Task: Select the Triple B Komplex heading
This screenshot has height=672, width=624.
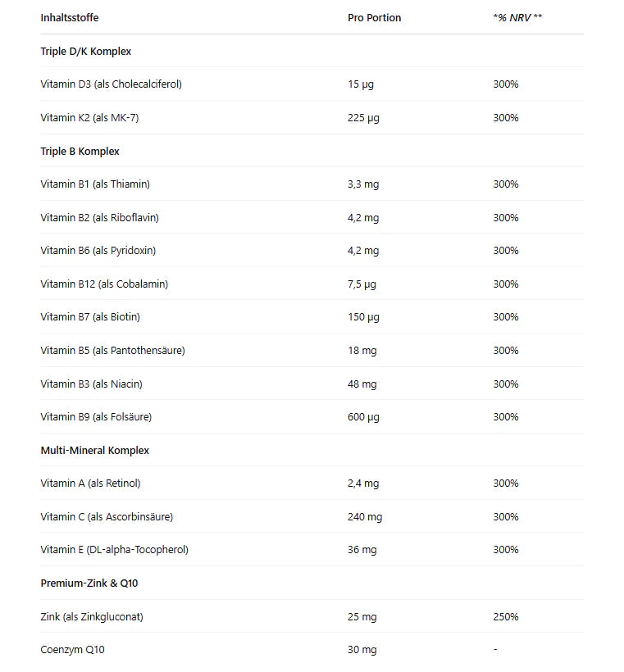Action: [80, 151]
